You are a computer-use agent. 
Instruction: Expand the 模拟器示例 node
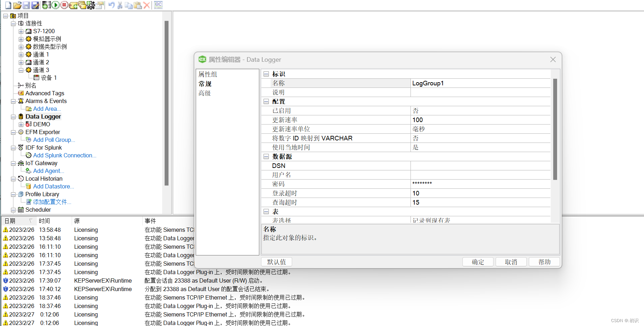coord(21,39)
